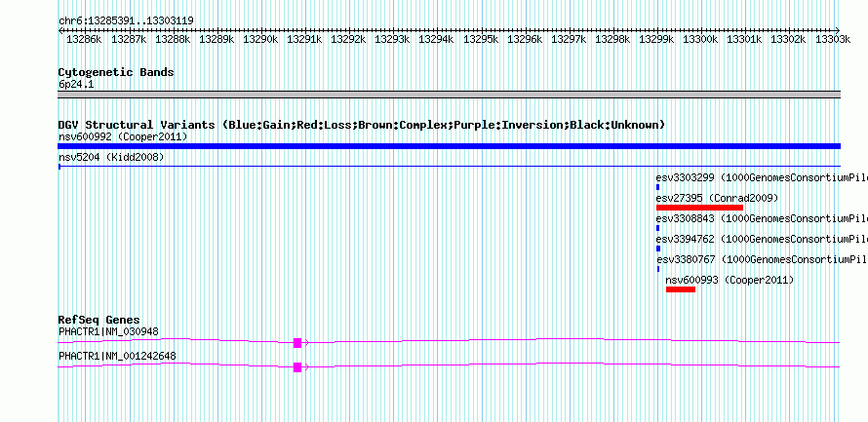Click the 6p24.1 band label
868x422 pixels.
click(x=76, y=84)
